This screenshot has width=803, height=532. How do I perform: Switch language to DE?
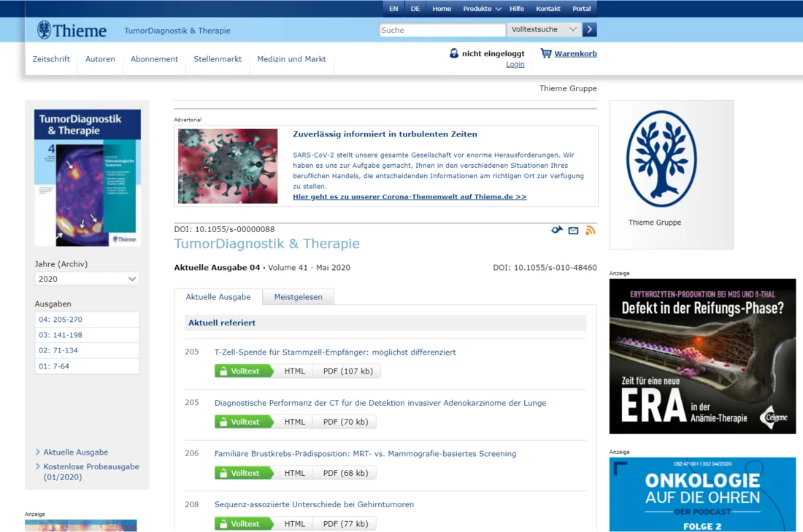tap(415, 8)
